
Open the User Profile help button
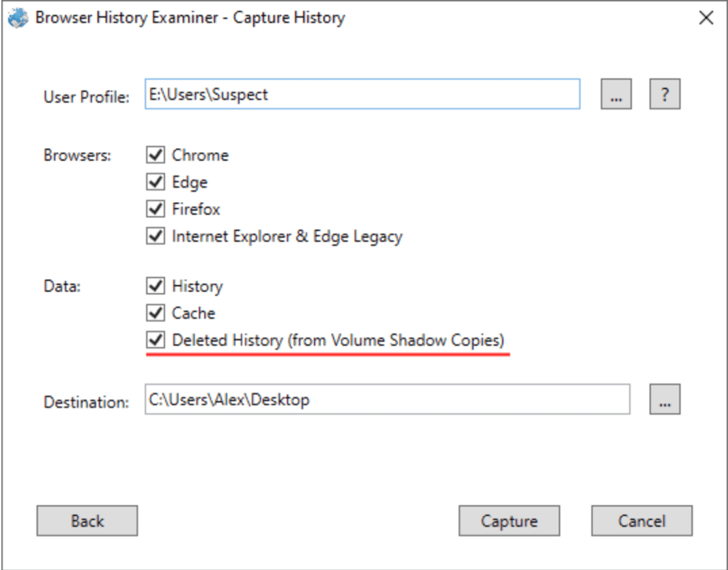pyautogui.click(x=665, y=94)
